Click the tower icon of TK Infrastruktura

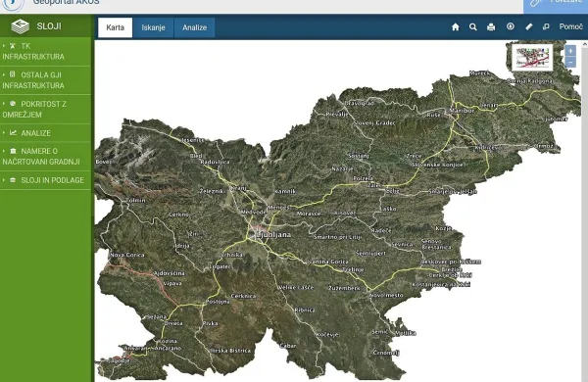[x=13, y=46]
